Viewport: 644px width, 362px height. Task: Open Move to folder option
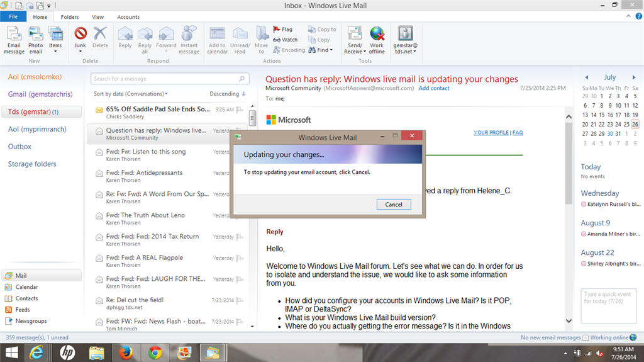(261, 40)
